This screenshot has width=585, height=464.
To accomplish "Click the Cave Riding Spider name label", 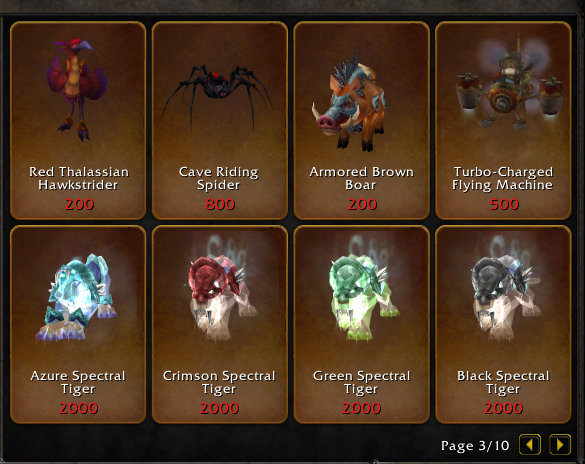I will click(x=219, y=178).
